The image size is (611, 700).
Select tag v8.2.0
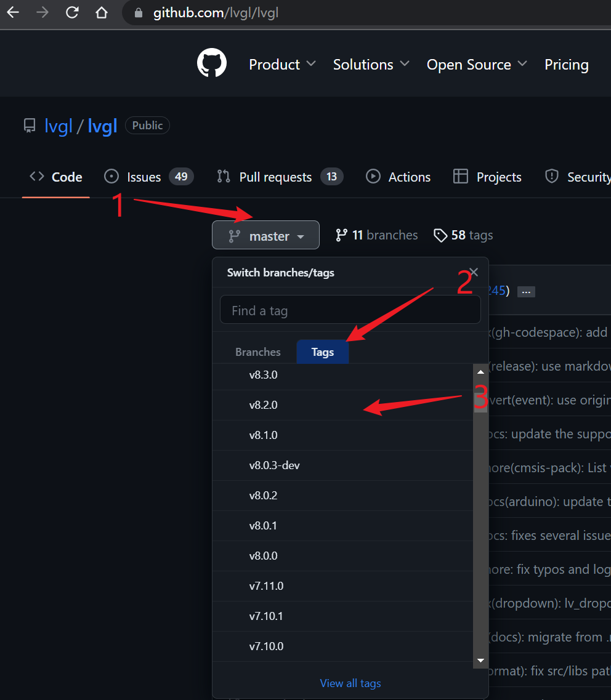click(342, 405)
